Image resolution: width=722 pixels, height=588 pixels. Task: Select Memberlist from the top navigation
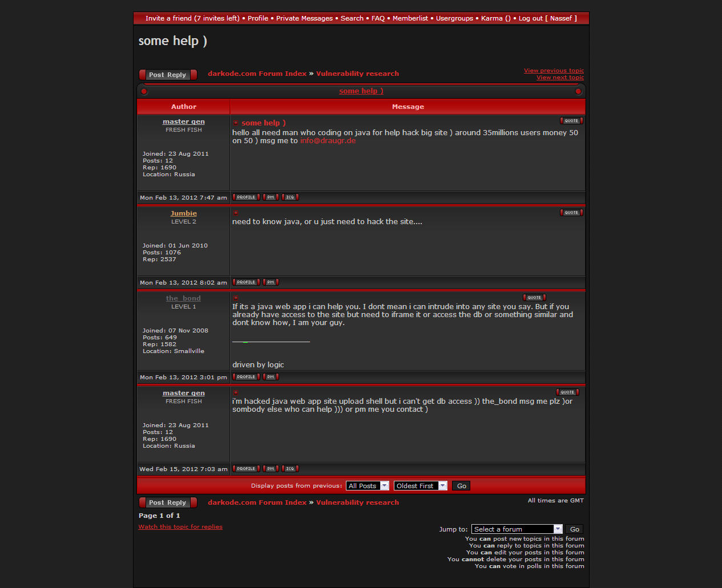(x=410, y=18)
